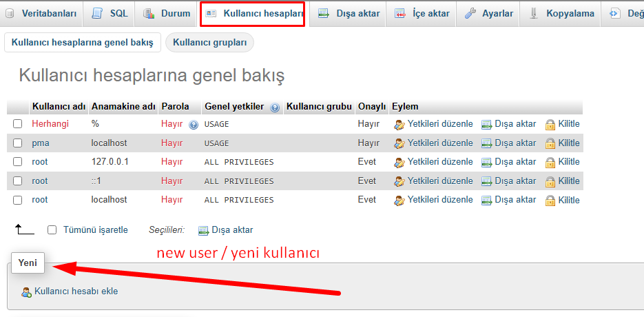The width and height of the screenshot is (644, 317).
Task: Select the checkbox for root 127.0.0.1
Action: pos(17,162)
